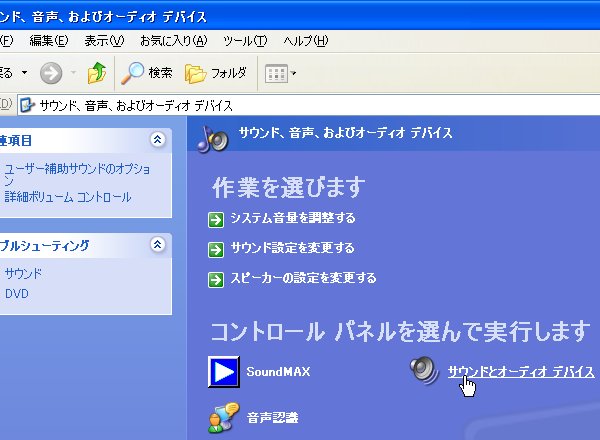Open 検索 search with magnifier icon
Image resolution: width=600 pixels, height=440 pixels.
point(146,73)
